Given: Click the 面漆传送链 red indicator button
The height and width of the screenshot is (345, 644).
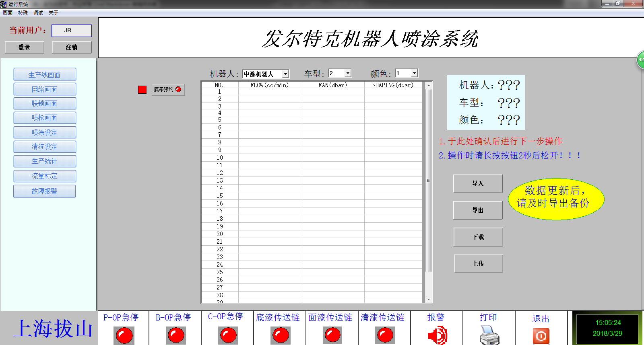Looking at the screenshot, I should (332, 335).
